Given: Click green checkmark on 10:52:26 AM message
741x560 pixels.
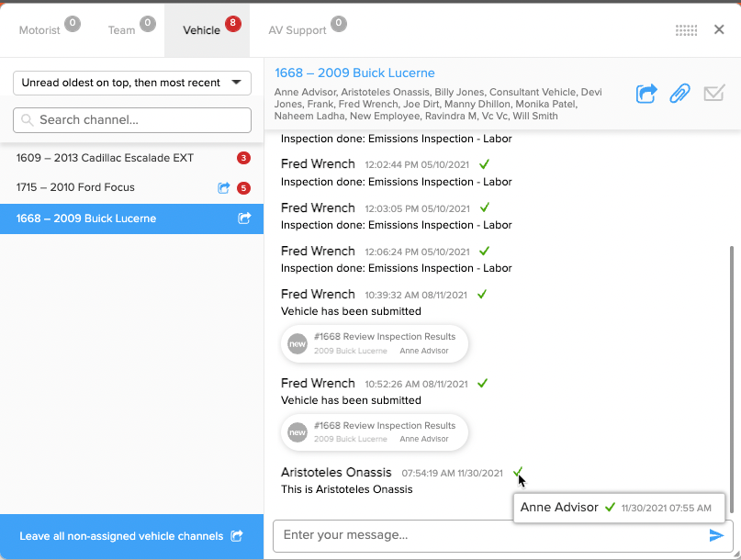Looking at the screenshot, I should click(482, 383).
